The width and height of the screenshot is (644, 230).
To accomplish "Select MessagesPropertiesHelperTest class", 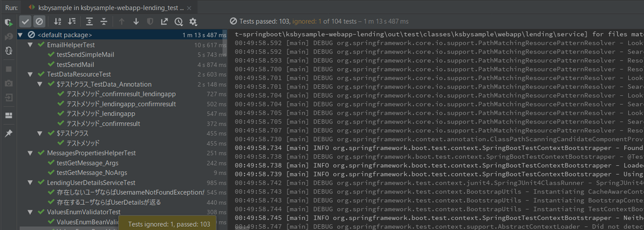I will click(x=91, y=153).
